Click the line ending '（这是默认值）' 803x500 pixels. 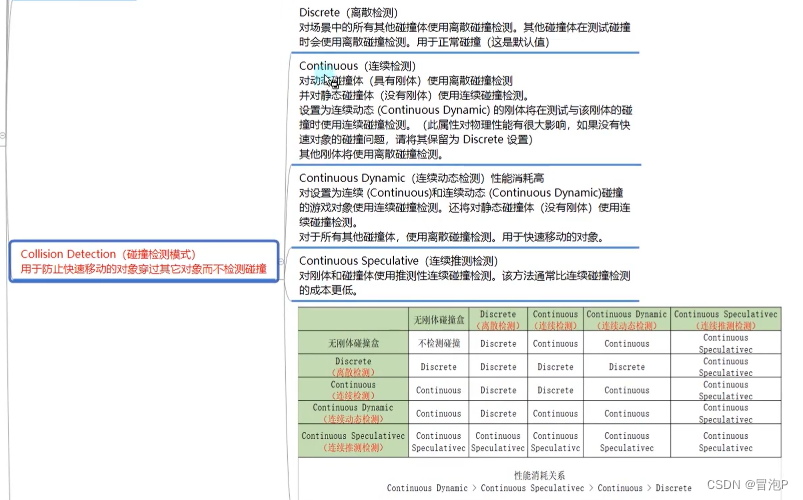click(424, 42)
